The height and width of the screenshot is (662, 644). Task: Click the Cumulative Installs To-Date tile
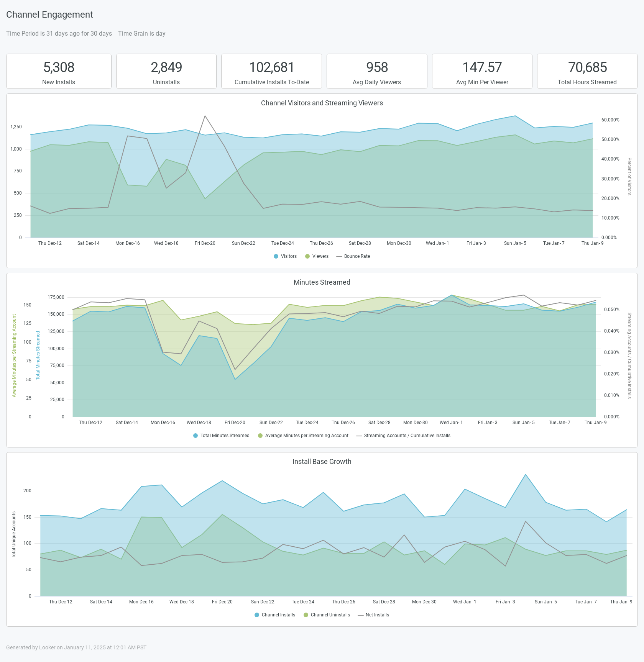[271, 71]
